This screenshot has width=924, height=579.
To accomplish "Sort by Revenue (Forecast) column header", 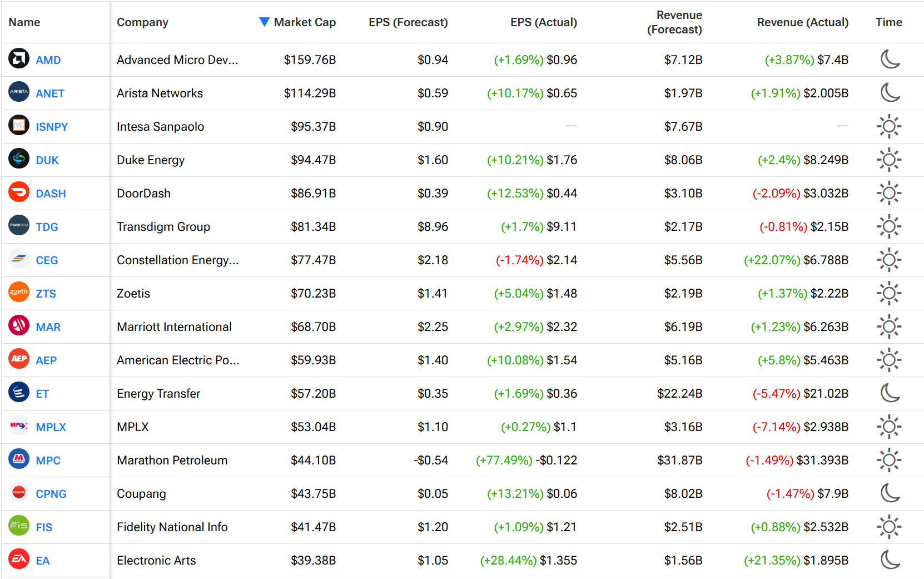I will click(x=674, y=22).
